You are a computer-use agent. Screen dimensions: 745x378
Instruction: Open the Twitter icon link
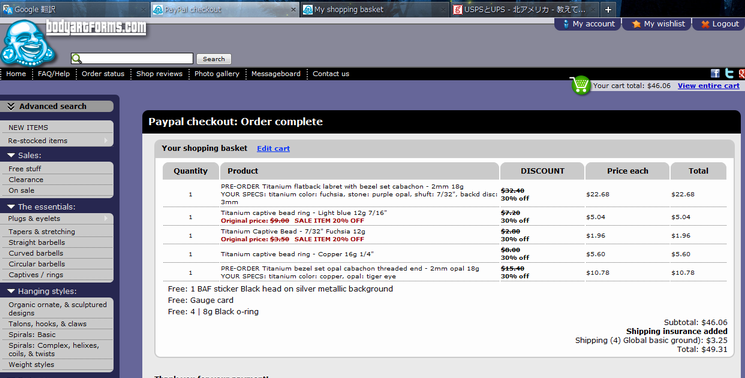[x=729, y=73]
